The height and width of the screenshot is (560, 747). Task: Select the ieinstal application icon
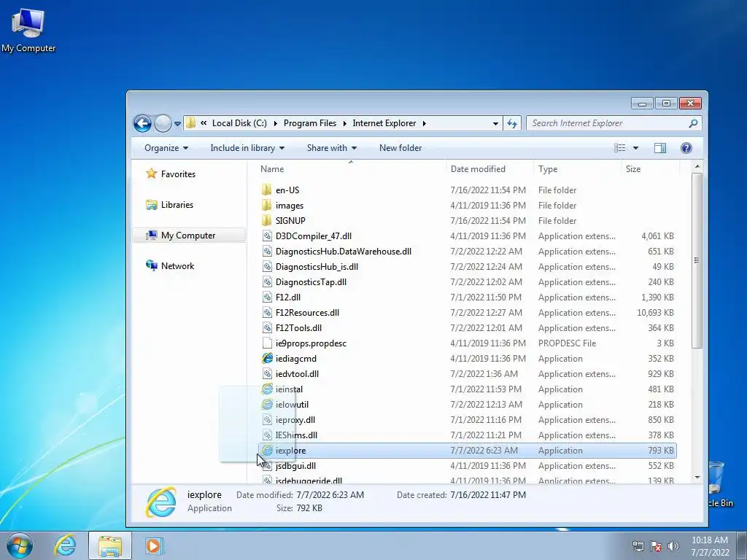pyautogui.click(x=267, y=389)
